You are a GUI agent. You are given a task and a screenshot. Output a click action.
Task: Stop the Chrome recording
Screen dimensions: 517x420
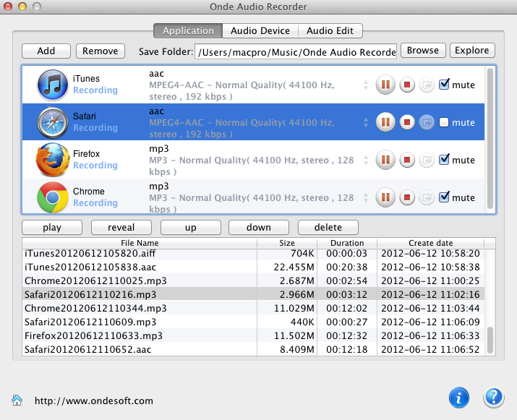(x=406, y=197)
